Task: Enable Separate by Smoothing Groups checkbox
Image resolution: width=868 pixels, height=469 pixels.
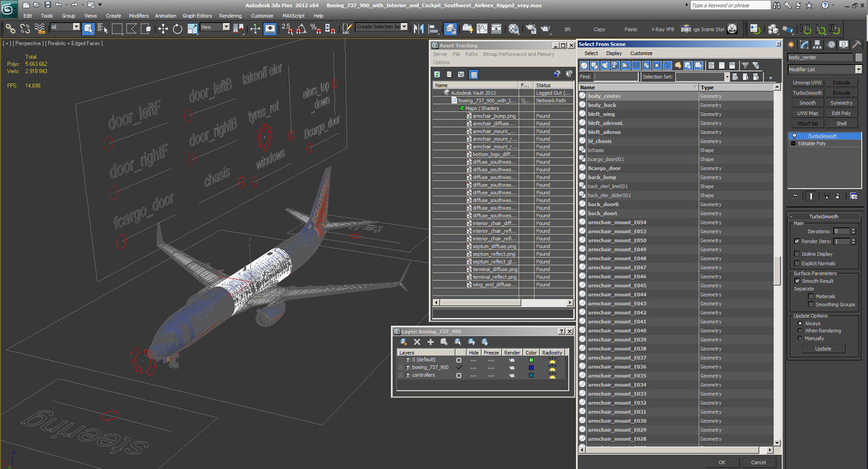Action: tap(811, 304)
